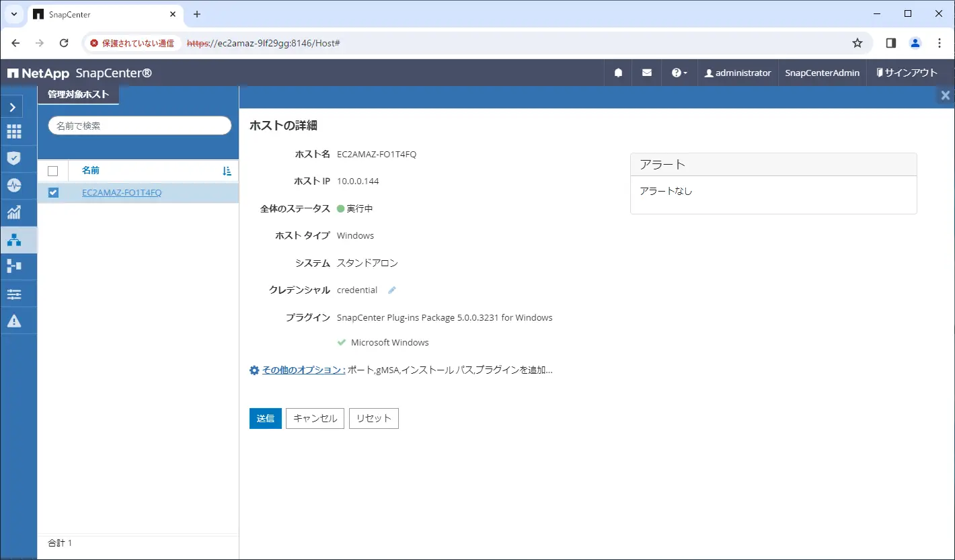Click the sort order icon in name column
This screenshot has width=955, height=560.
click(x=227, y=171)
